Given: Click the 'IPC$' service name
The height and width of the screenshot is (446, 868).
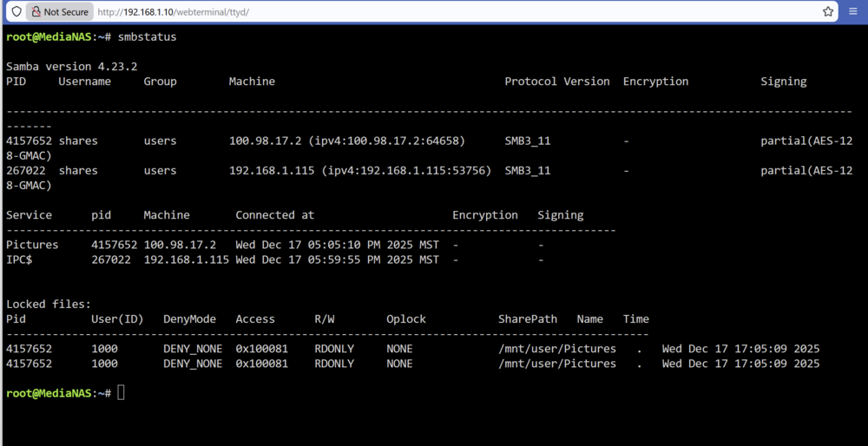Looking at the screenshot, I should coord(19,259).
